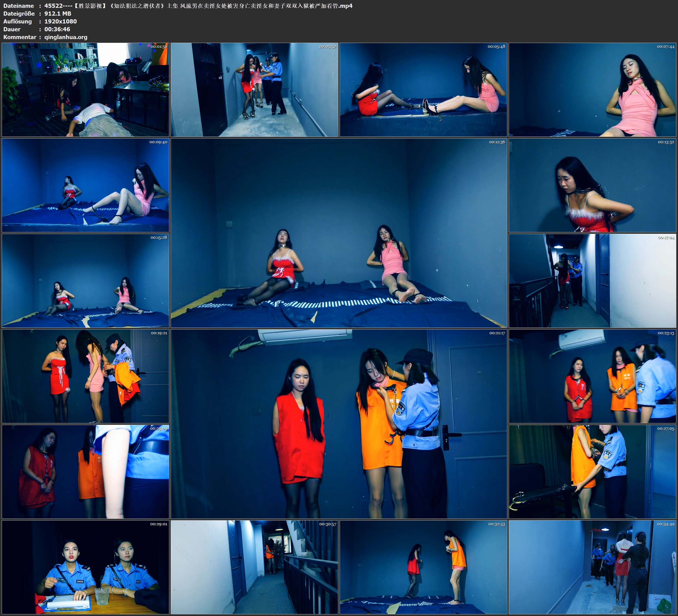Open the frame at 00:03:52
Viewport: 678px width, 616px height.
[254, 89]
